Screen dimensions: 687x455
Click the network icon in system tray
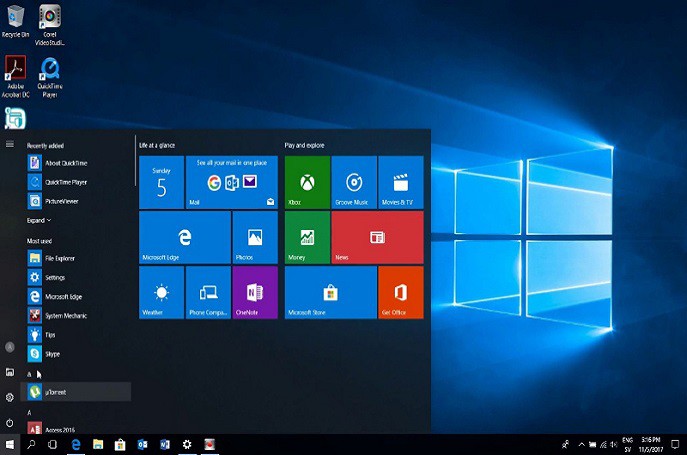(604, 444)
